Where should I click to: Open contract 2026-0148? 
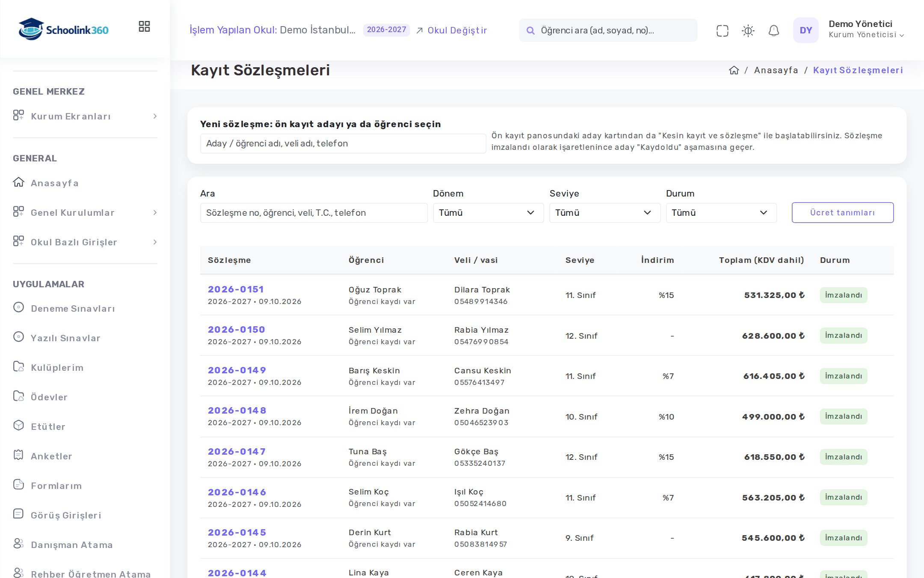click(x=237, y=411)
